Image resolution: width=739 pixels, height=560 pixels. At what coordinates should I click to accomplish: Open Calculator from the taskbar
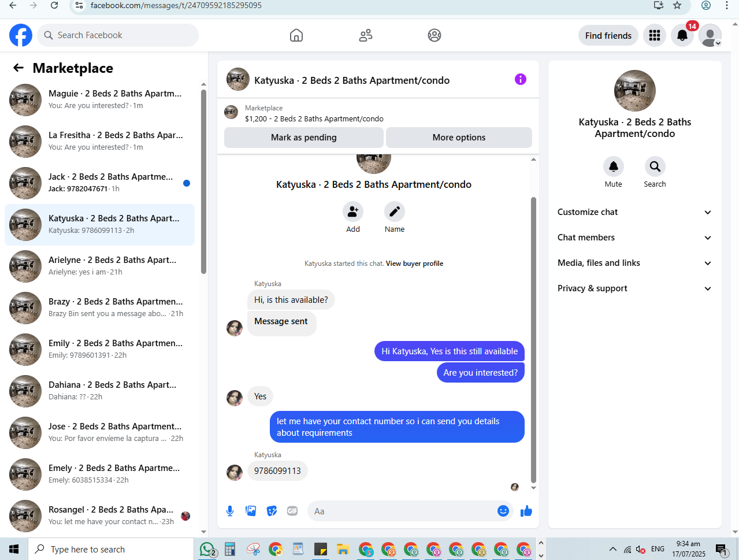click(x=230, y=549)
